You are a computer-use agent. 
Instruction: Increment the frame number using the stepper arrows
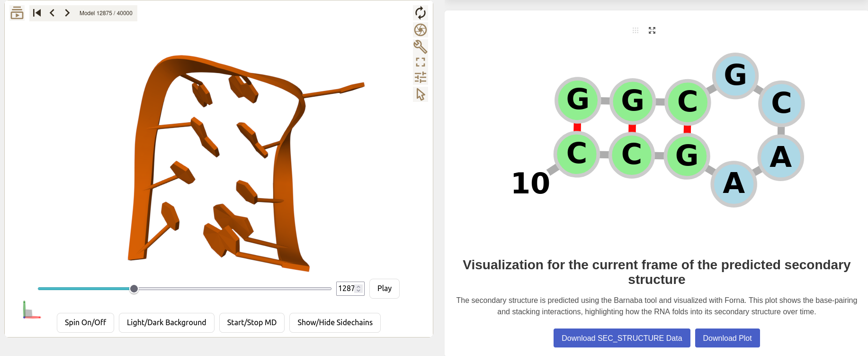[358, 286]
